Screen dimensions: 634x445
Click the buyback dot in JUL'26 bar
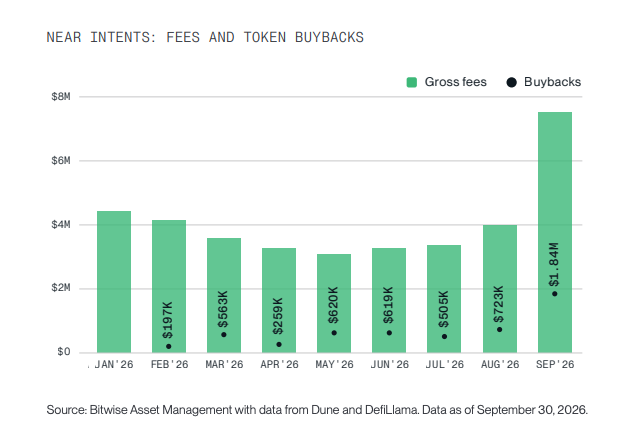pyautogui.click(x=444, y=337)
